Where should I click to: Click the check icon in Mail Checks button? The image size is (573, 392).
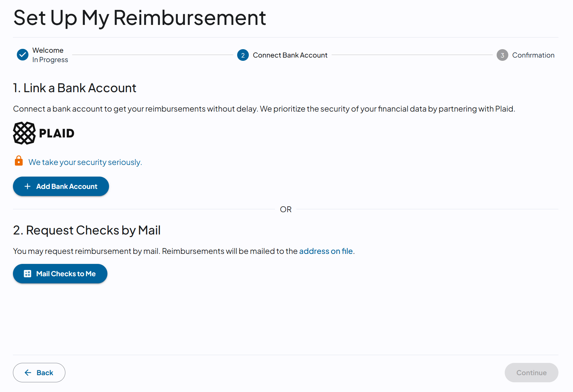pos(28,274)
